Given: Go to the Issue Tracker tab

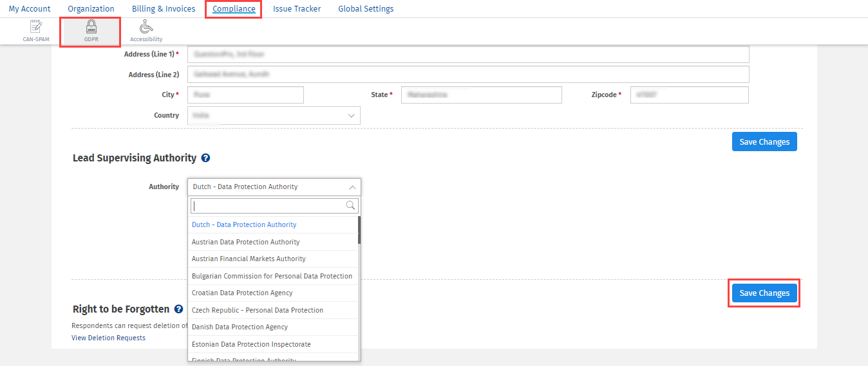Looking at the screenshot, I should (x=297, y=9).
